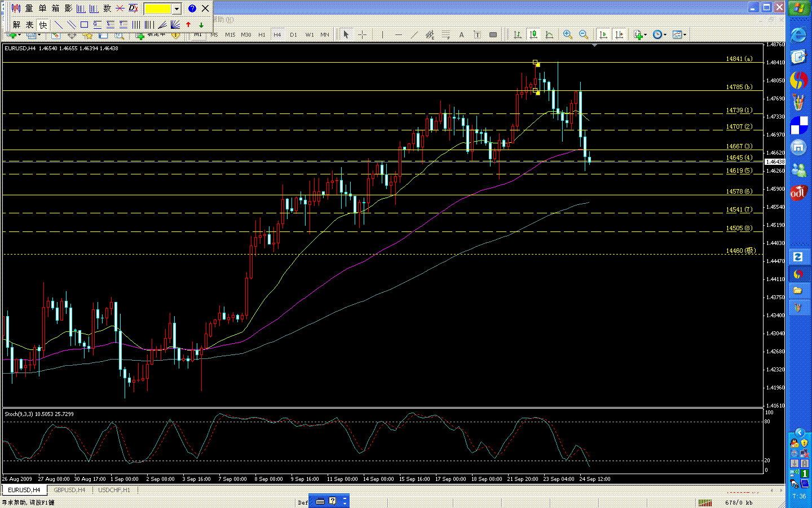Screen dimensions: 812x508
Task: Toggle the 快 button in floating toolbar
Action: click(43, 25)
